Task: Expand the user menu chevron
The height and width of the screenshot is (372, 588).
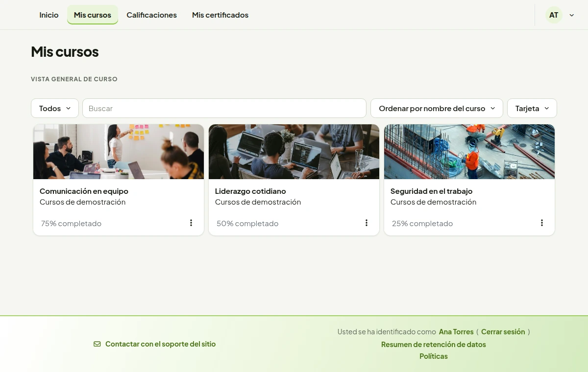Action: pyautogui.click(x=572, y=15)
